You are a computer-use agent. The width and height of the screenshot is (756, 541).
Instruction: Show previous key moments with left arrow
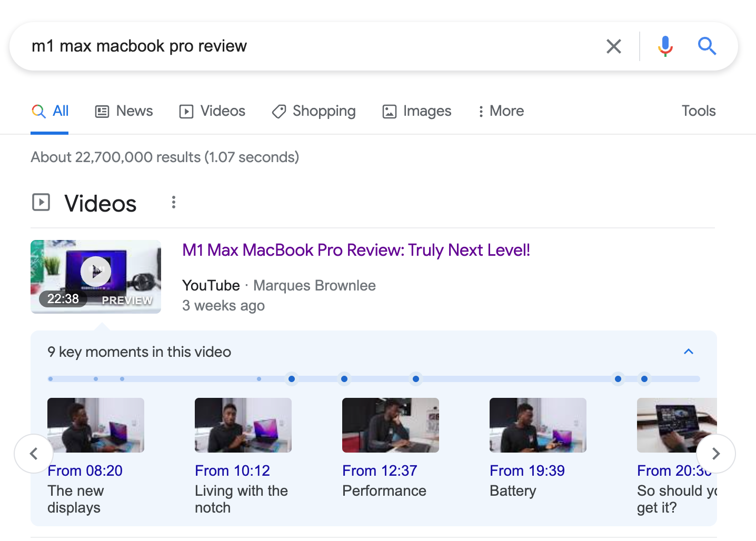click(x=34, y=454)
